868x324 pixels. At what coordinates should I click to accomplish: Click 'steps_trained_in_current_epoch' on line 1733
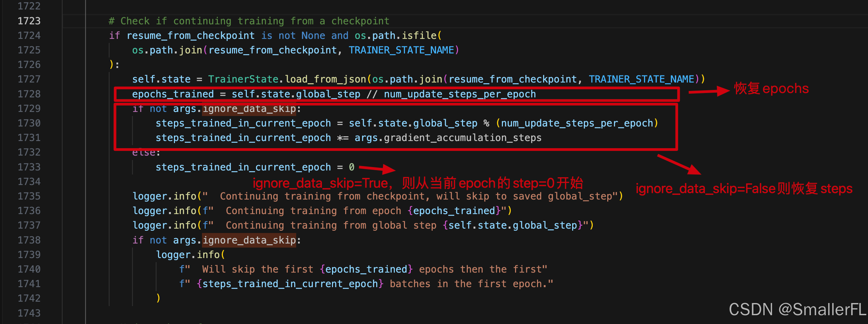[243, 167]
